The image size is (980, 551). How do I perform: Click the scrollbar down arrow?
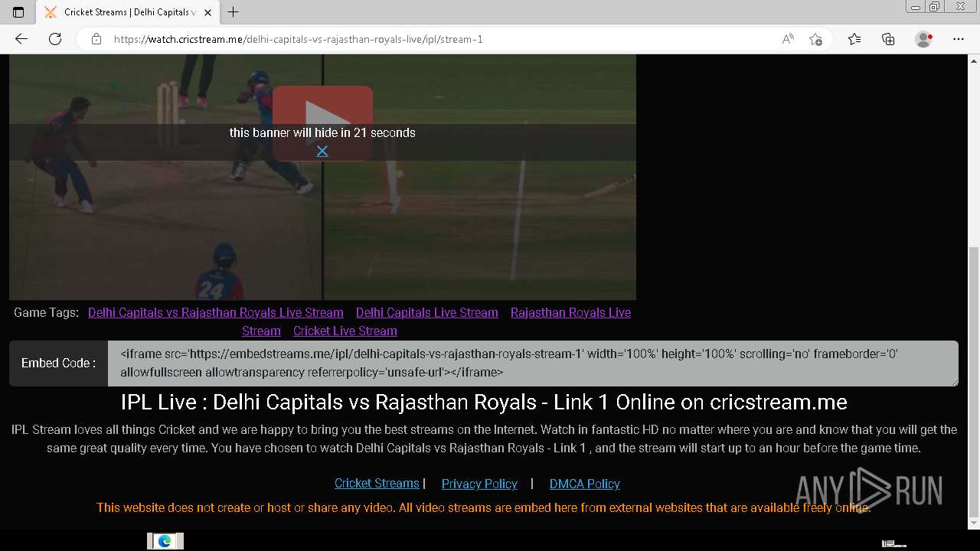pos(974,523)
